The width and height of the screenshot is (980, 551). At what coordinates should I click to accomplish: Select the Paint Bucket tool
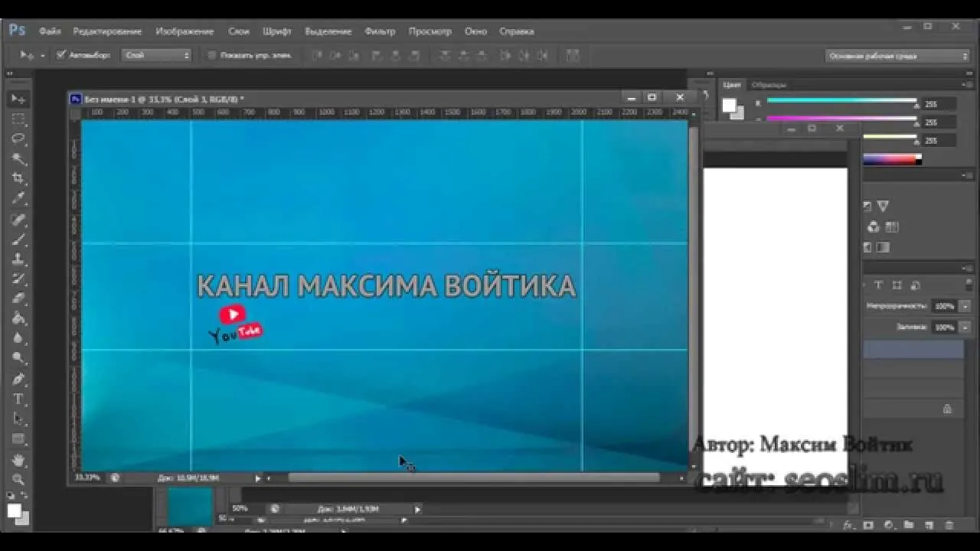click(x=18, y=319)
